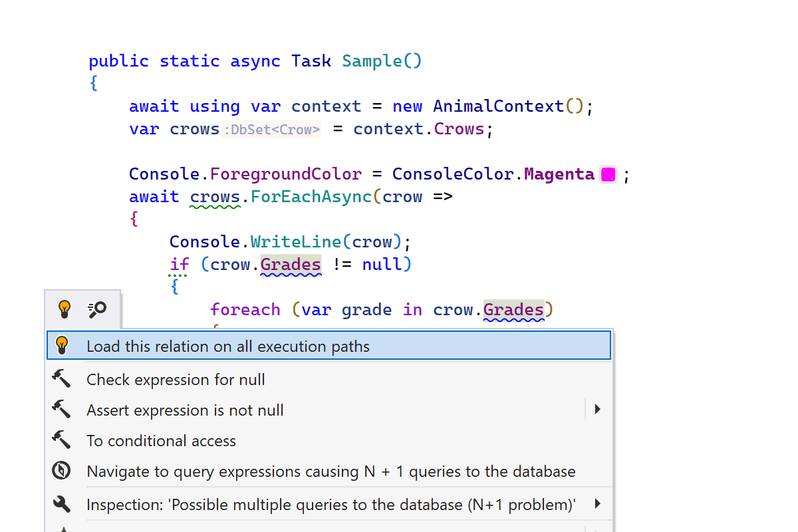Select Load this relation on all execution paths

[227, 346]
